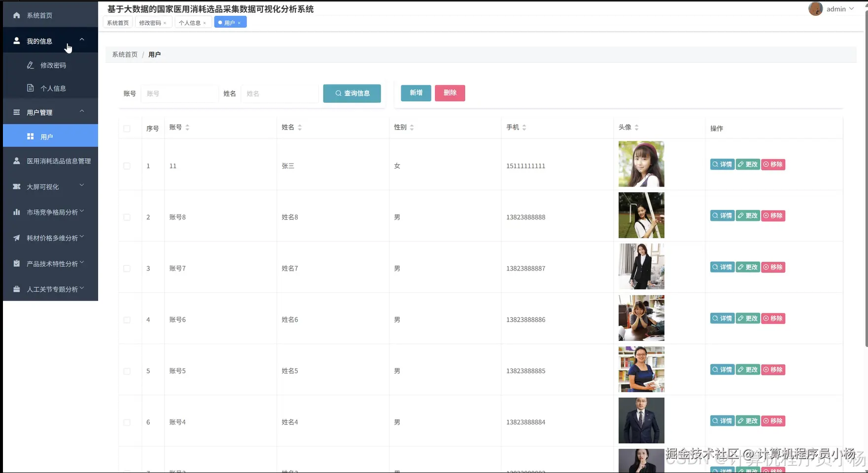Click the camera icon beside 大屏可视化

(x=16, y=187)
